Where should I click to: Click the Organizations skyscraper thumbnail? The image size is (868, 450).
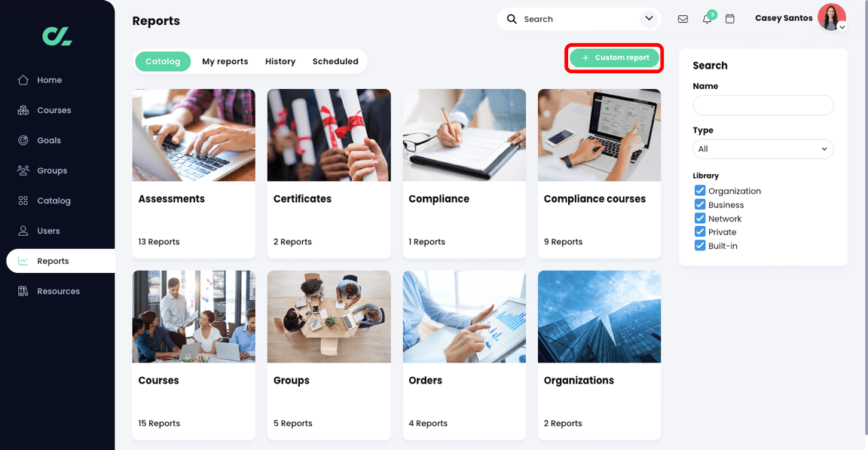point(600,317)
